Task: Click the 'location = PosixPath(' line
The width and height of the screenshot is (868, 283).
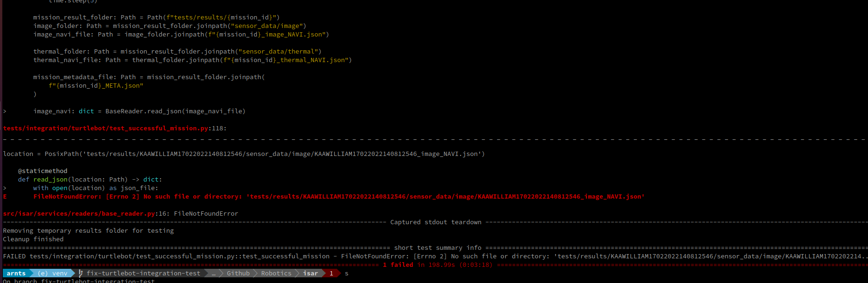Action: point(244,154)
